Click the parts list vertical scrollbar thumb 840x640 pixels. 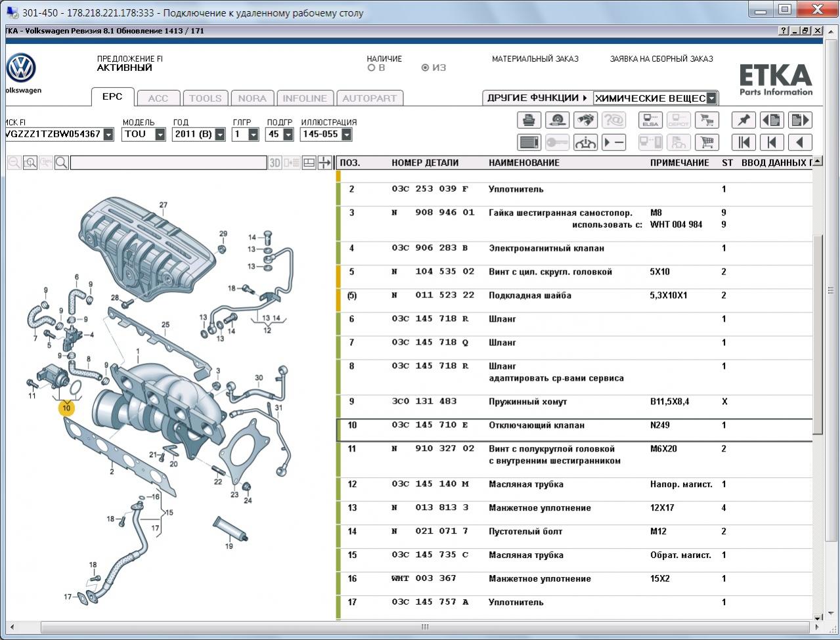(818, 335)
